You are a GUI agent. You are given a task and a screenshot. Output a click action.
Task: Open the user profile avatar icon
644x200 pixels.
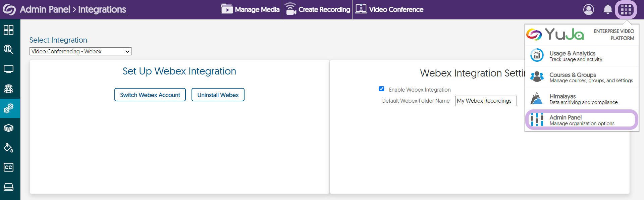pos(588,9)
